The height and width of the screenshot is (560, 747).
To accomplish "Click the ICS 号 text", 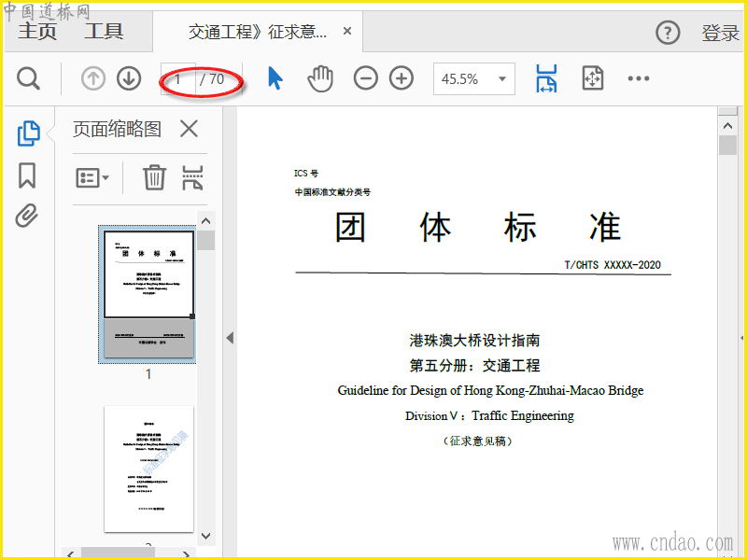I will click(x=306, y=174).
